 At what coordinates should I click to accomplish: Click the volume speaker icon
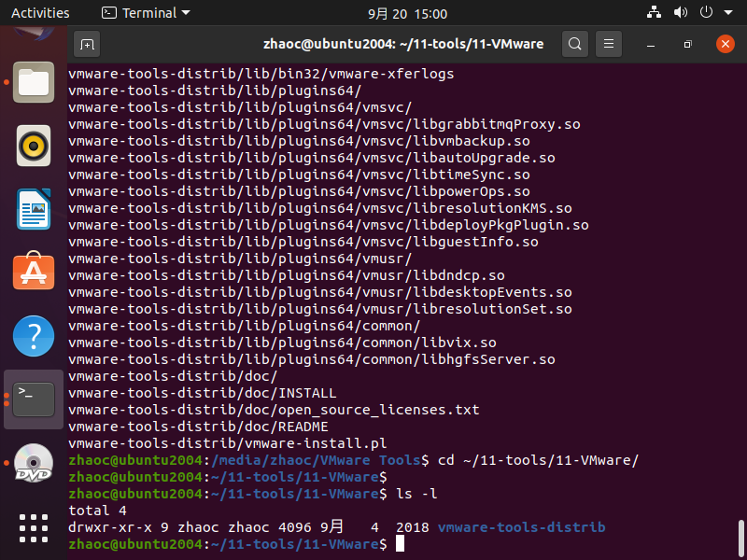point(681,12)
